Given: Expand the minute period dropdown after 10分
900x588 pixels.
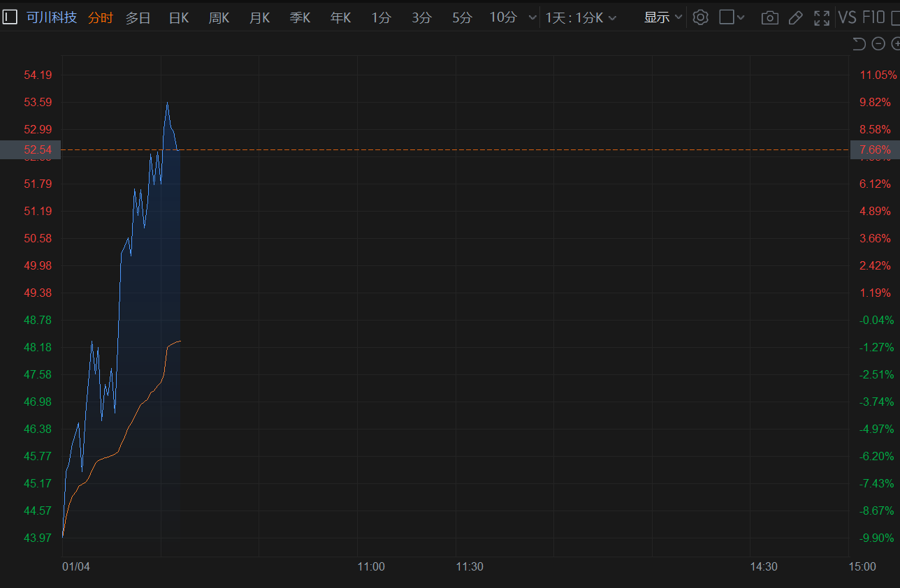Looking at the screenshot, I should (532, 18).
